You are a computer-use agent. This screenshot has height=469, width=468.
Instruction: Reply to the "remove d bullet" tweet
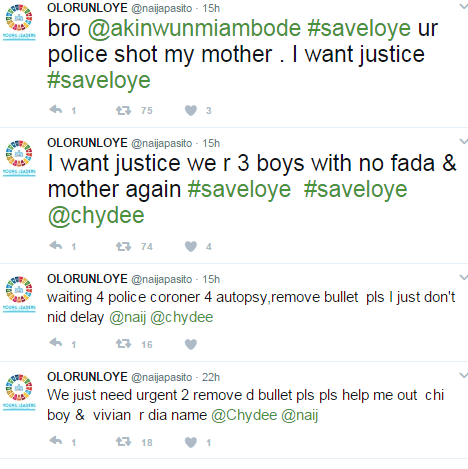(x=56, y=441)
